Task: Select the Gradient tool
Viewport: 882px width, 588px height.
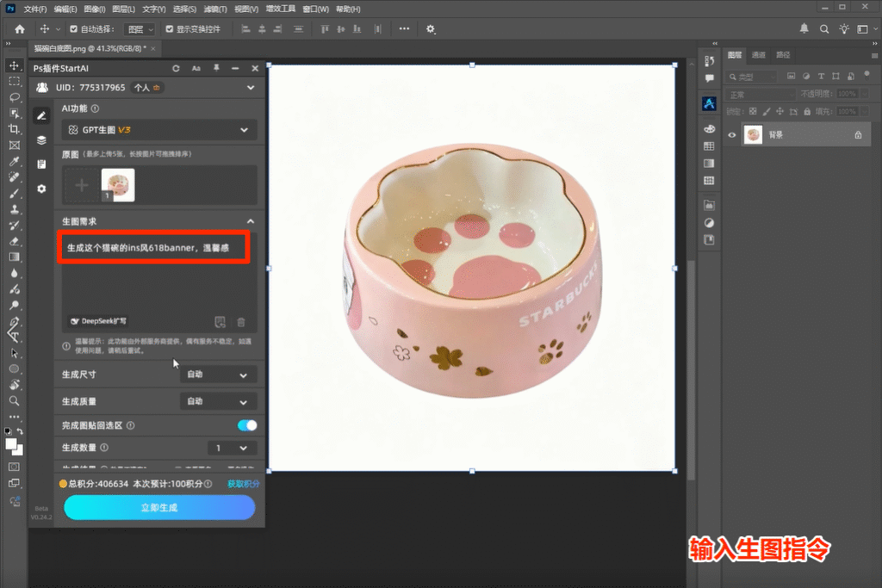Action: coord(14,257)
